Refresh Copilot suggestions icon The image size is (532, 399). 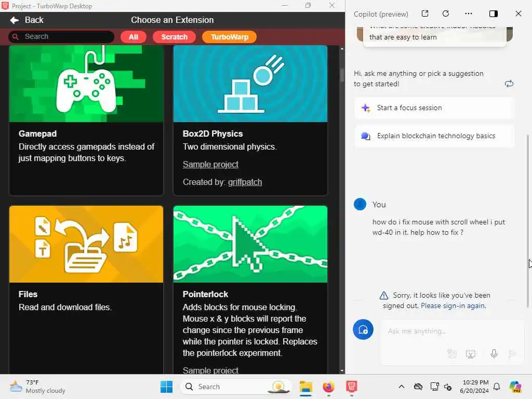coord(509,84)
